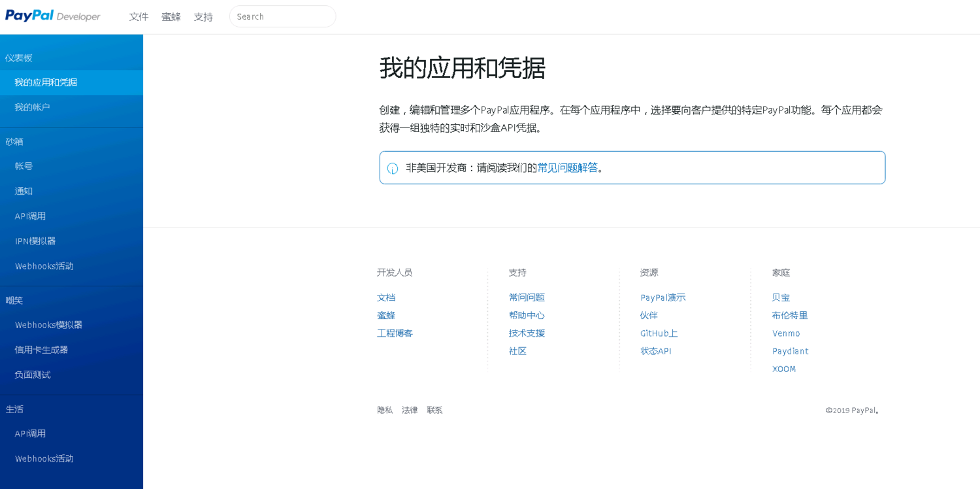The width and height of the screenshot is (980, 489).
Task: Open the 隐私 link at page bottom
Action: [385, 410]
